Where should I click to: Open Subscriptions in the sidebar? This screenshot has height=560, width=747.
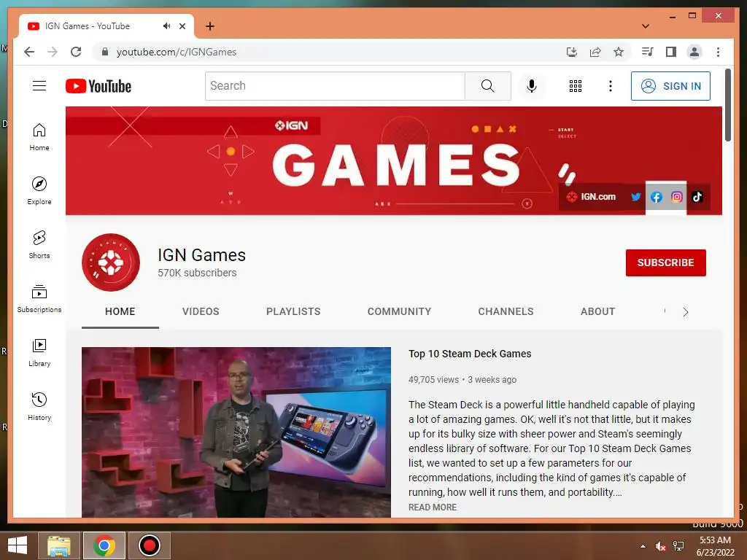pyautogui.click(x=39, y=298)
